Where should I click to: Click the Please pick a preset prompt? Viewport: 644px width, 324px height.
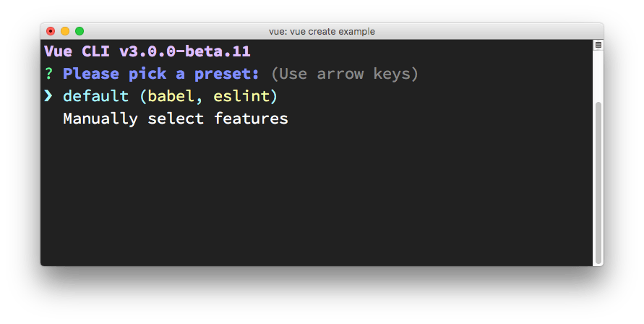tap(161, 74)
